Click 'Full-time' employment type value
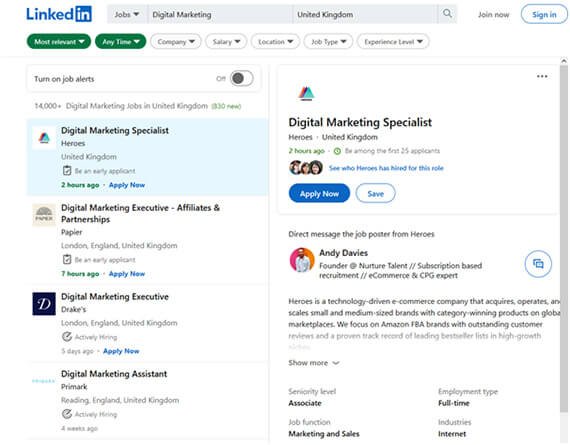The width and height of the screenshot is (570, 445). (x=454, y=403)
